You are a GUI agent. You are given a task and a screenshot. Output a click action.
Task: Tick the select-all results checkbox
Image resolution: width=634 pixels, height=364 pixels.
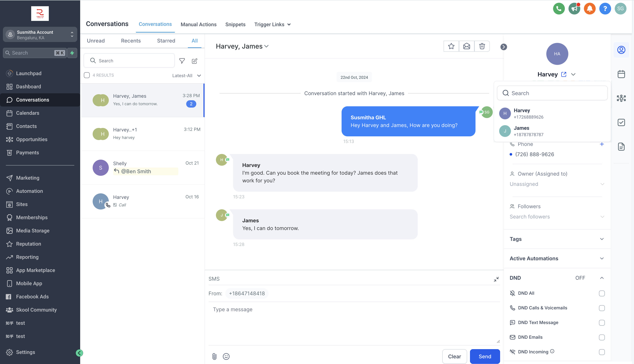[87, 75]
